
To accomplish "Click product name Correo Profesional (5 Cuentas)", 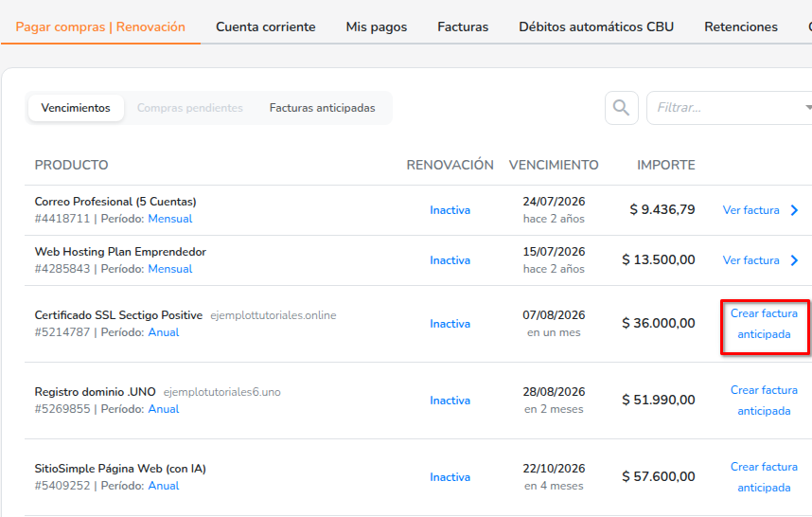I will (x=115, y=202).
